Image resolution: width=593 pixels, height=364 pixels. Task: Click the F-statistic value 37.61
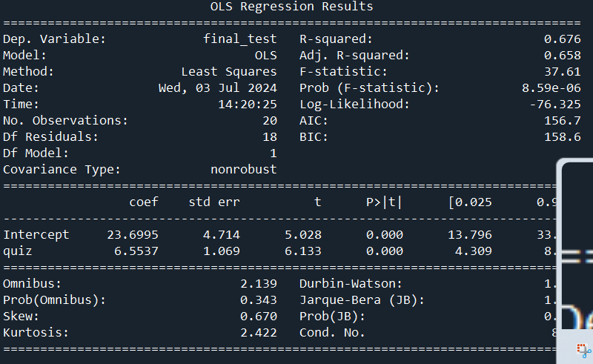pyautogui.click(x=563, y=71)
